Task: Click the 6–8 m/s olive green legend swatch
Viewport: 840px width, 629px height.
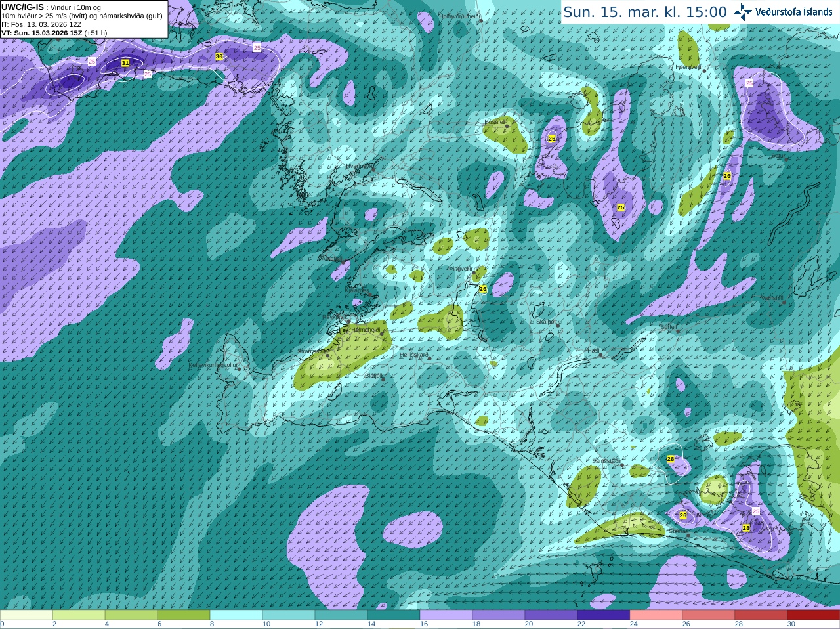Action: pos(184,615)
